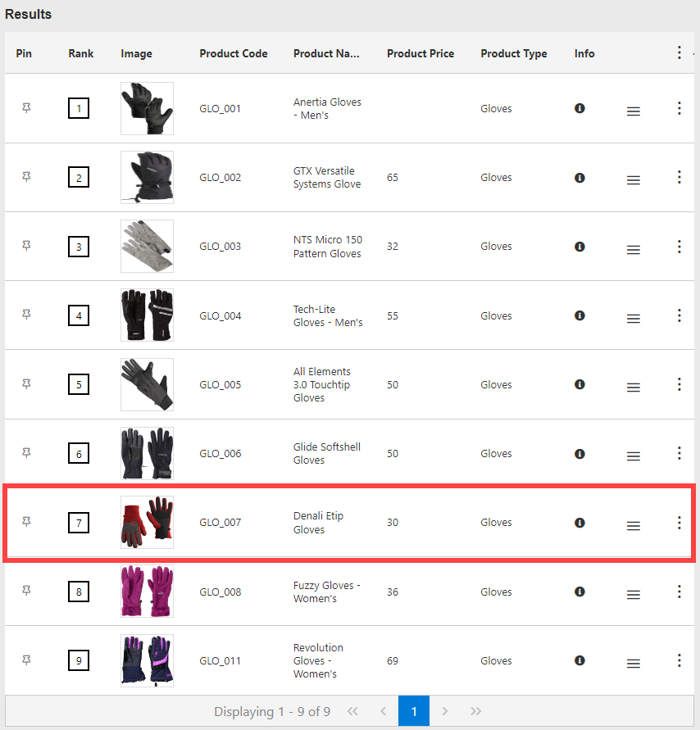Select page 1 in the pagination bar
This screenshot has width=700, height=730.
tap(414, 711)
